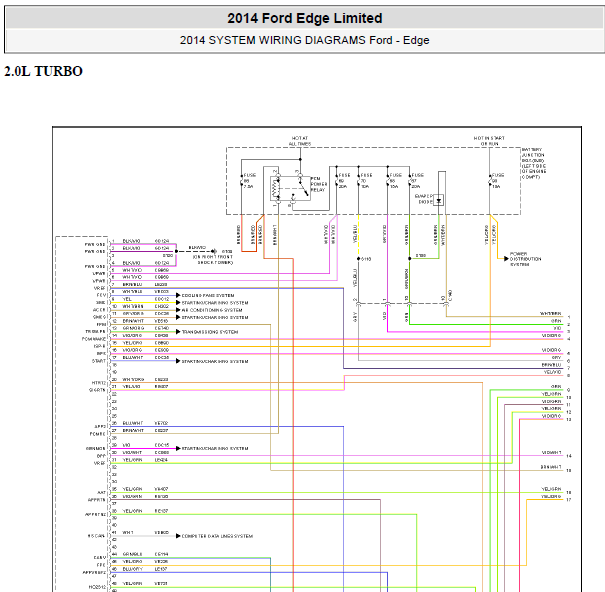The width and height of the screenshot is (605, 592).
Task: Click the arrow beside "COOLING FANS SYSTEM"
Action: (x=178, y=295)
